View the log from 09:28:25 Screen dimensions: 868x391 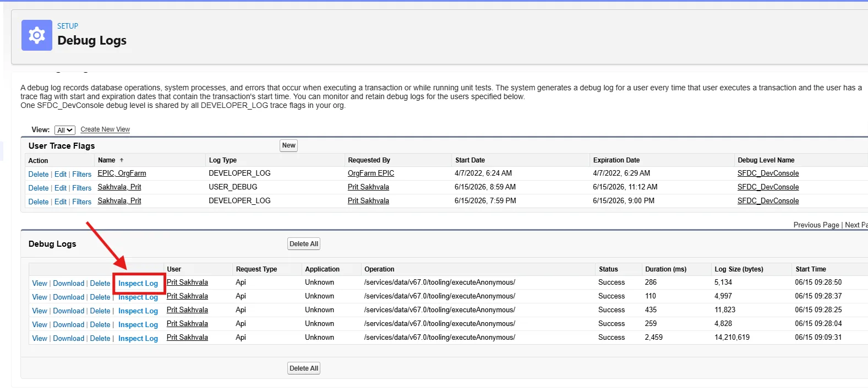(x=40, y=311)
